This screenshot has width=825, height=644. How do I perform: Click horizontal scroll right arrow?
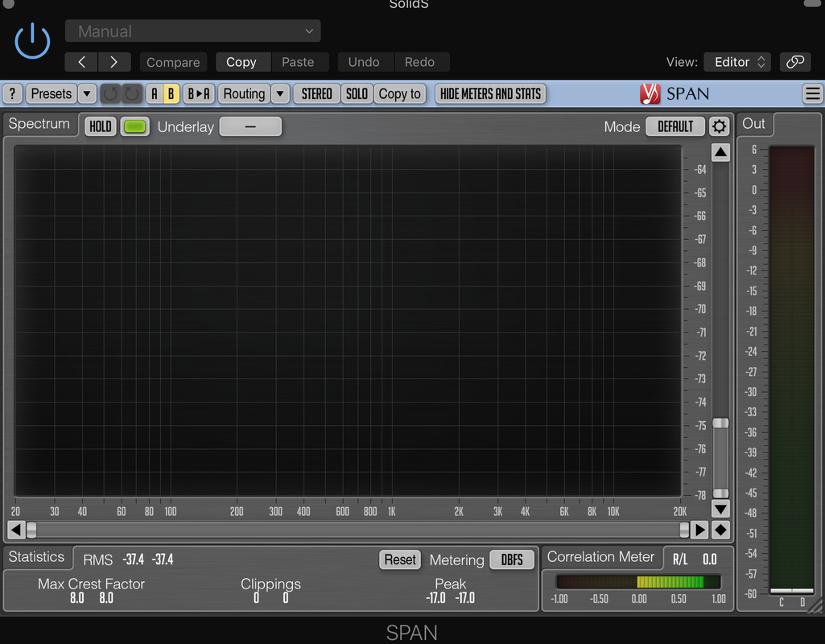click(x=699, y=530)
